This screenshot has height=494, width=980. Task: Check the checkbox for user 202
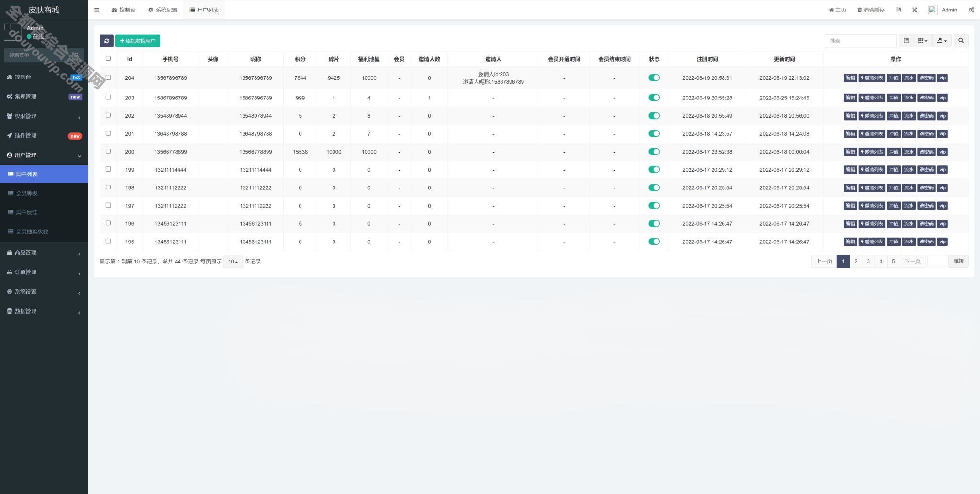tap(108, 115)
